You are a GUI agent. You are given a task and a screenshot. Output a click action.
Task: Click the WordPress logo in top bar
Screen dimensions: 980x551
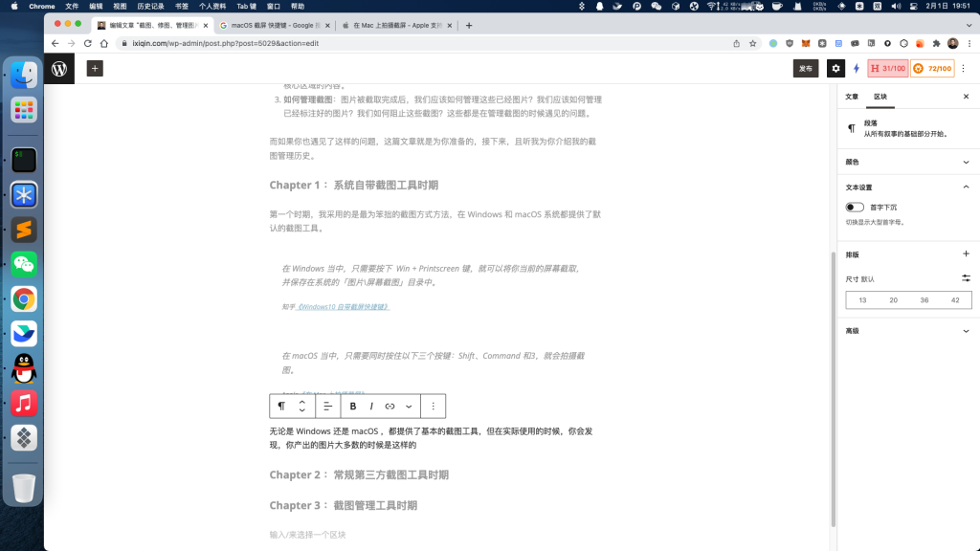pos(60,68)
